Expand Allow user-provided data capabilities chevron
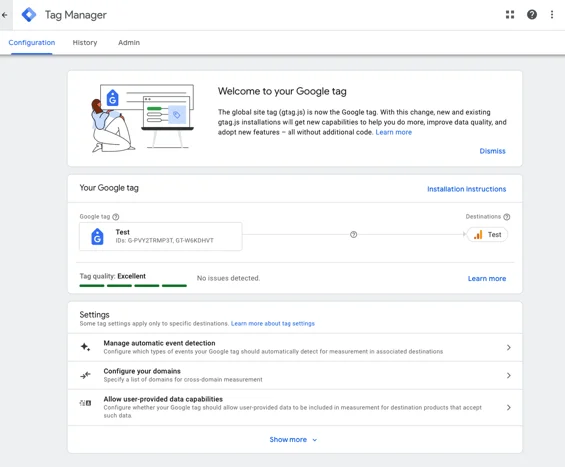Viewport: 565px width, 467px height. [x=508, y=408]
